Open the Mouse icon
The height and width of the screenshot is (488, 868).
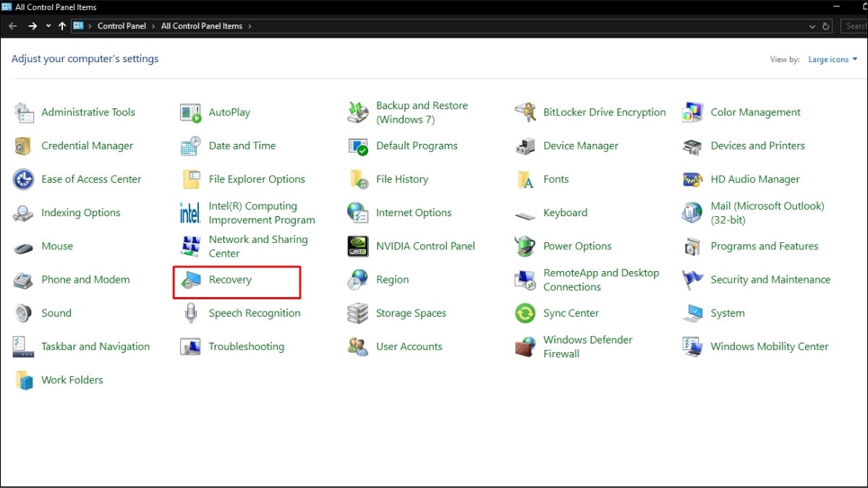[24, 247]
